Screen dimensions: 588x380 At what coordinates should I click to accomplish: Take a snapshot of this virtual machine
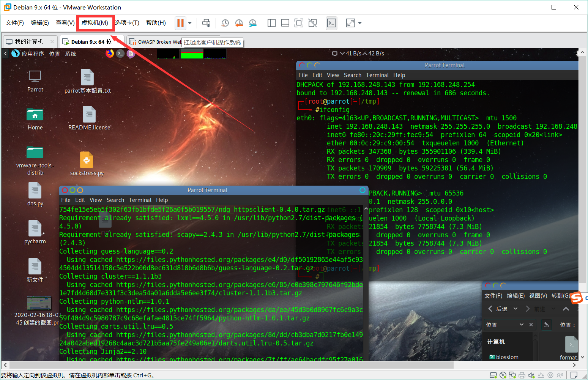(x=225, y=23)
